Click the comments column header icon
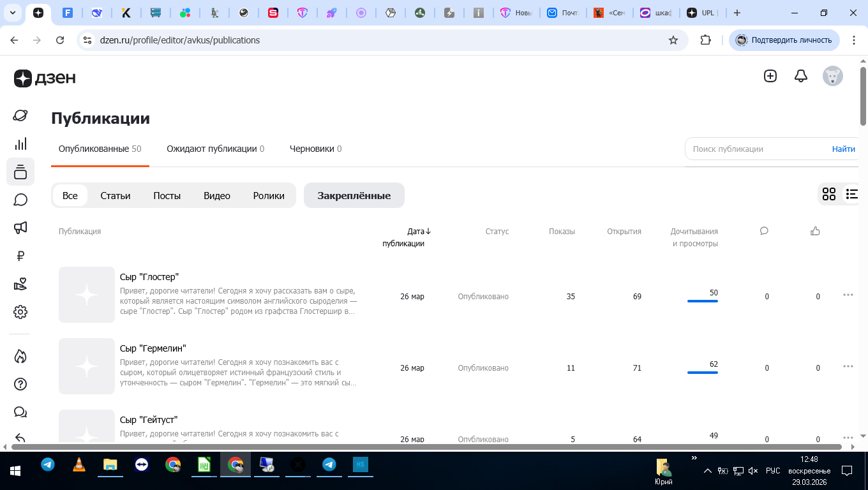Viewport: 868px width, 490px height. pyautogui.click(x=764, y=231)
